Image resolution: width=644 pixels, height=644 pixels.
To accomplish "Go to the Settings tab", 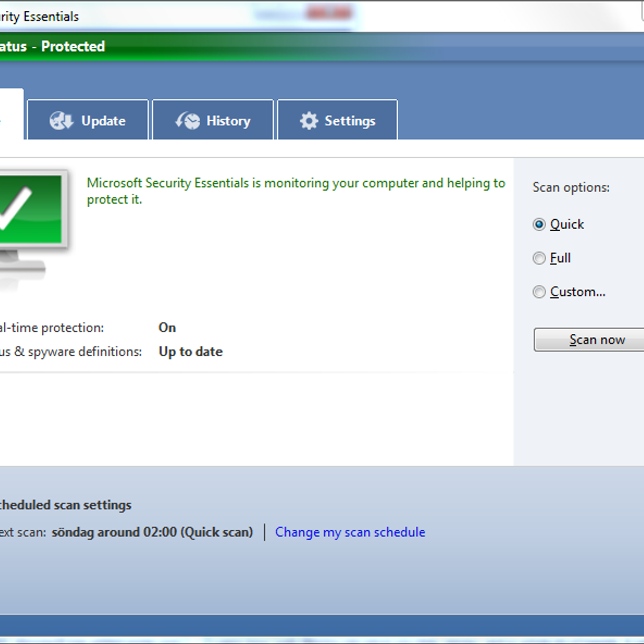I will point(338,120).
